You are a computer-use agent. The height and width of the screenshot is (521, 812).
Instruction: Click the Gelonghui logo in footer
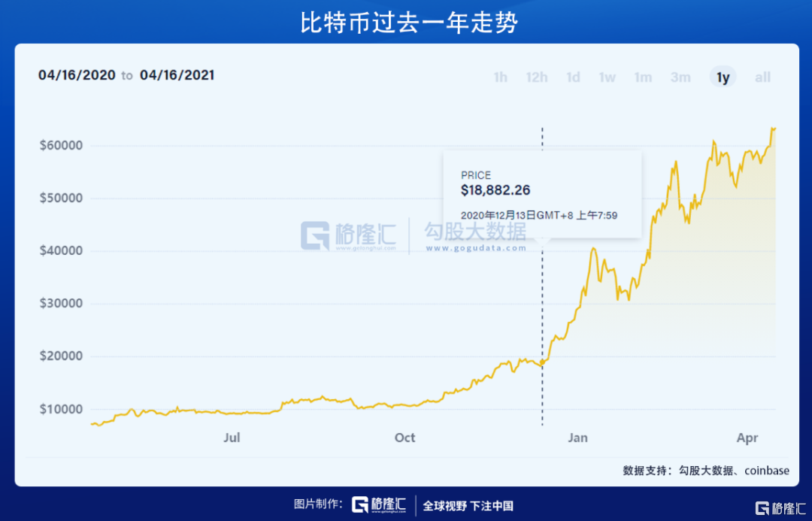tap(378, 504)
